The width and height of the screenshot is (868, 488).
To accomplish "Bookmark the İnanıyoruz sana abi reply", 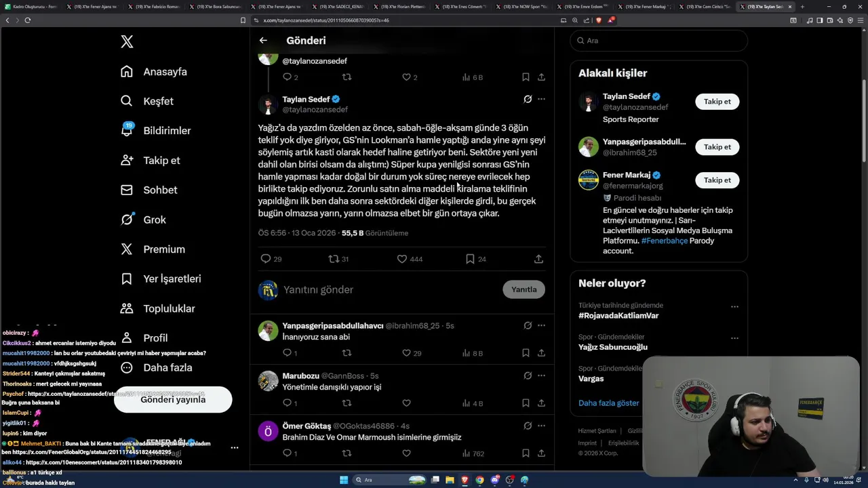I will (x=526, y=353).
